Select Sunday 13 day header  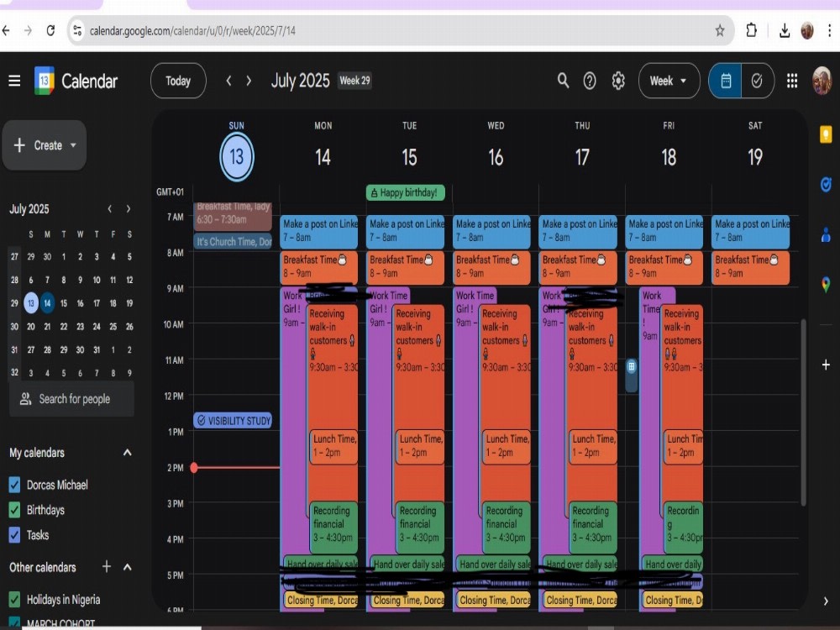[237, 157]
